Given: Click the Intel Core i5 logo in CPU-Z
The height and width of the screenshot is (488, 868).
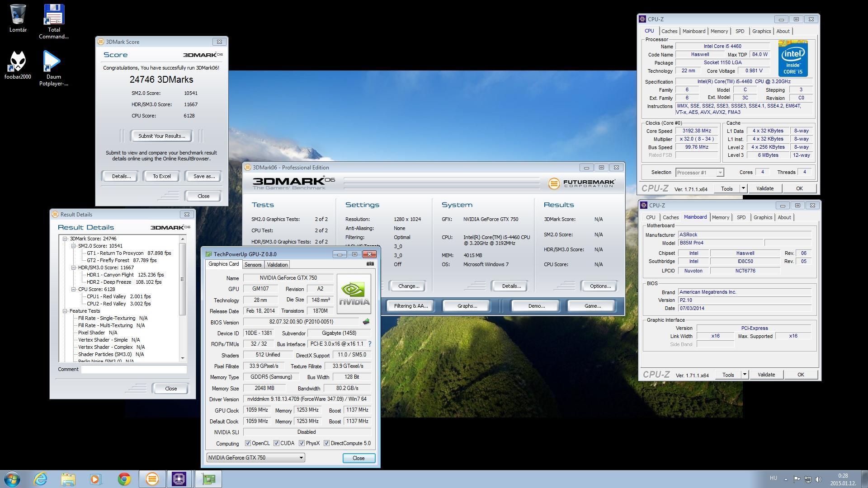Looking at the screenshot, I should coord(793,59).
